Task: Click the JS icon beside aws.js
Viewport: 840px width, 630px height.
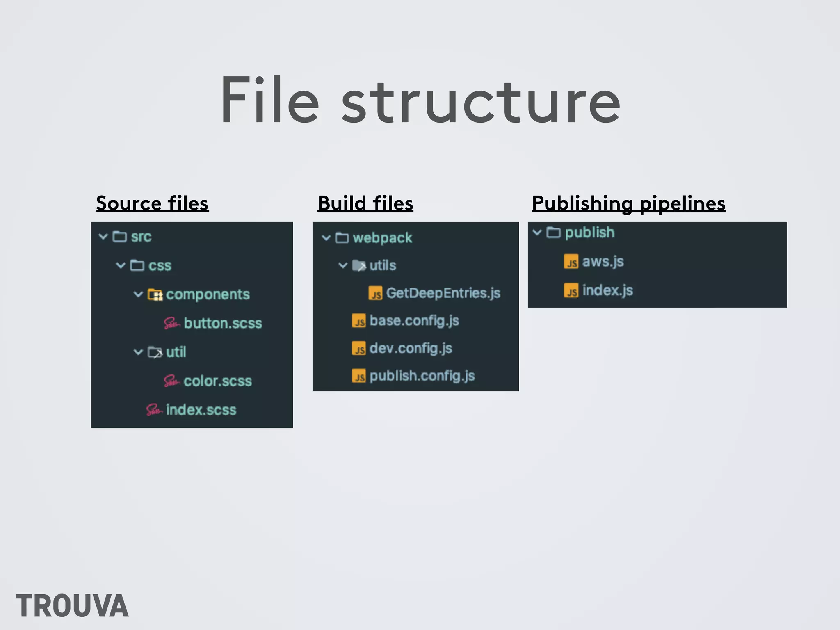Action: pos(571,262)
